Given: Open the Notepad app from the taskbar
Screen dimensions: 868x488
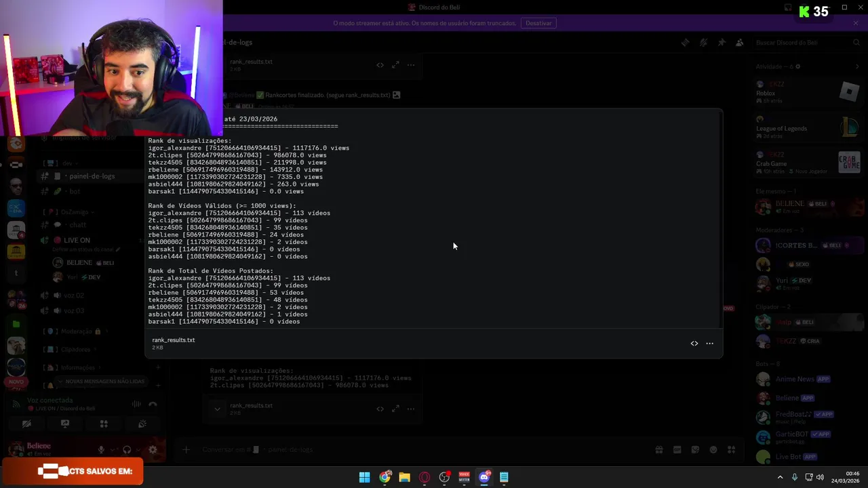Looking at the screenshot, I should [504, 477].
